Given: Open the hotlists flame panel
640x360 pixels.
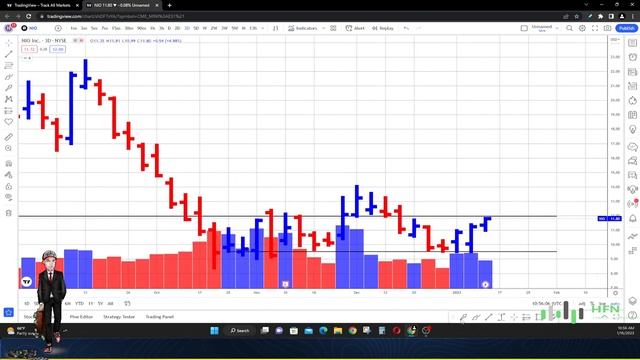Looking at the screenshot, I should click(633, 100).
